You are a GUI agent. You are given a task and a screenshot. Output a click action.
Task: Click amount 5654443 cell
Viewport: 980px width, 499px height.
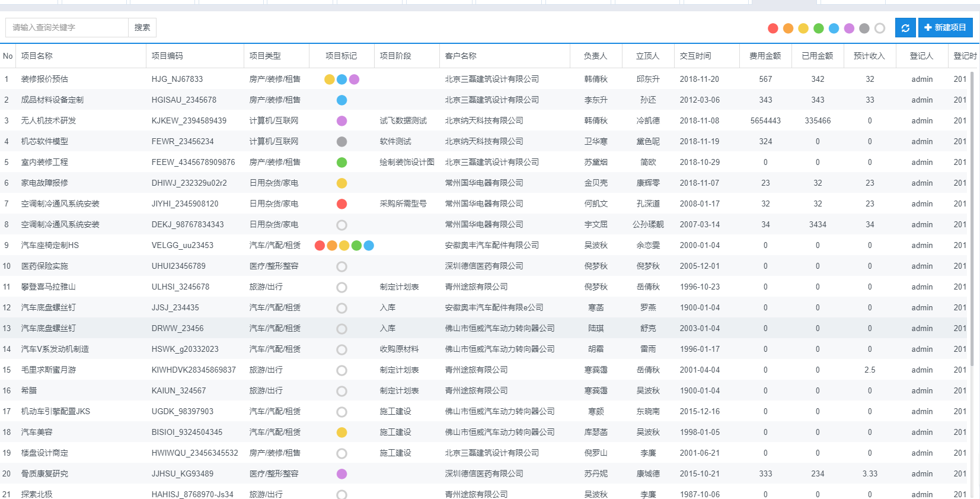coord(765,120)
